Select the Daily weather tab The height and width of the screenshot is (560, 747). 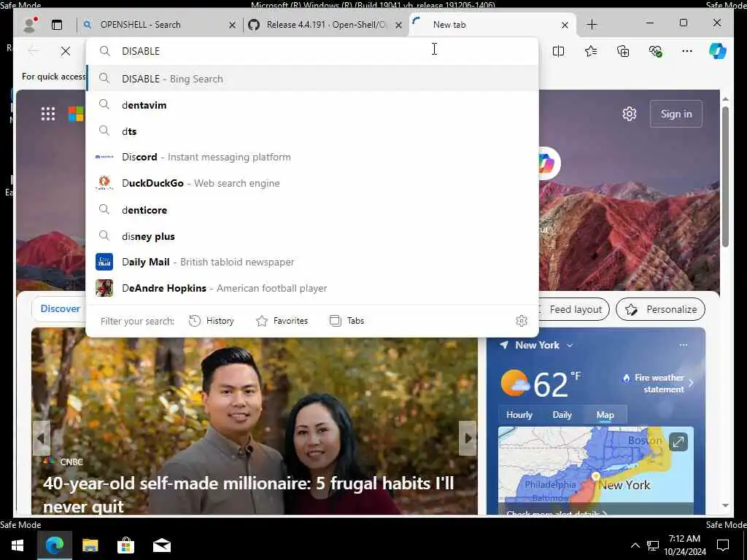(562, 415)
